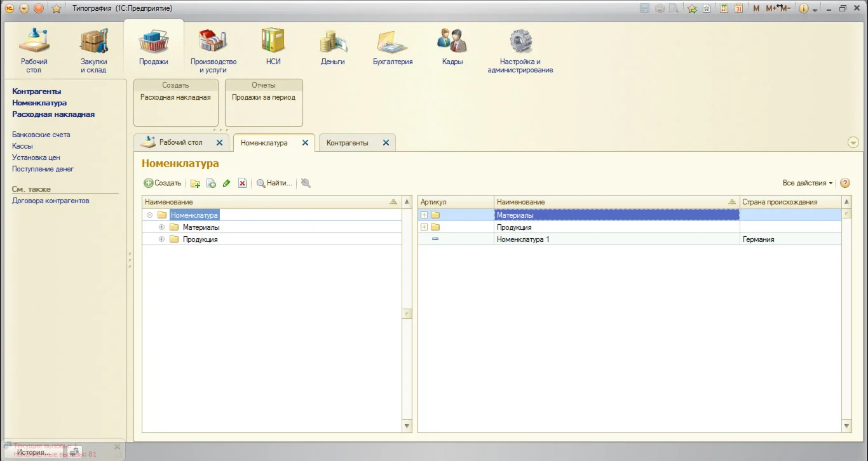
Task: Click the green pencil edit icon
Action: click(x=227, y=184)
